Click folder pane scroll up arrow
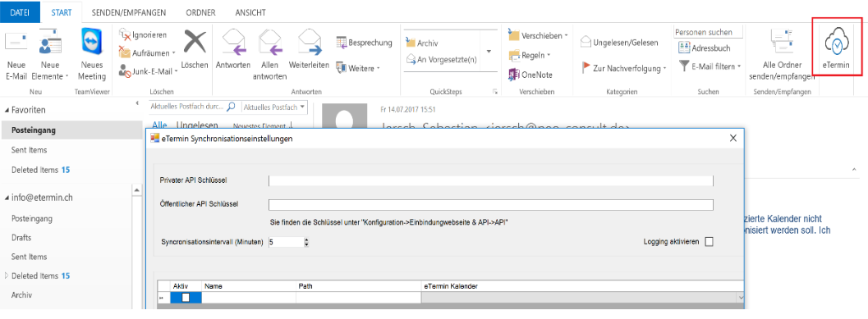The image size is (868, 319). [x=136, y=189]
